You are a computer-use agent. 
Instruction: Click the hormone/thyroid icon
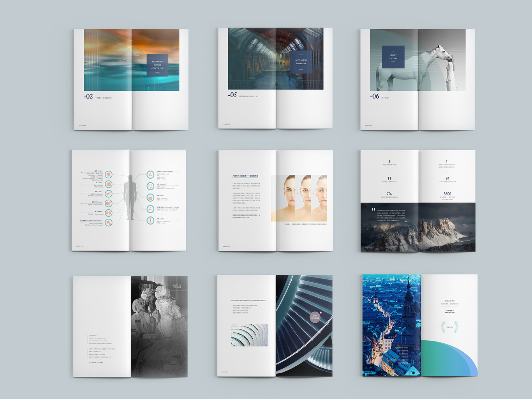(150, 209)
